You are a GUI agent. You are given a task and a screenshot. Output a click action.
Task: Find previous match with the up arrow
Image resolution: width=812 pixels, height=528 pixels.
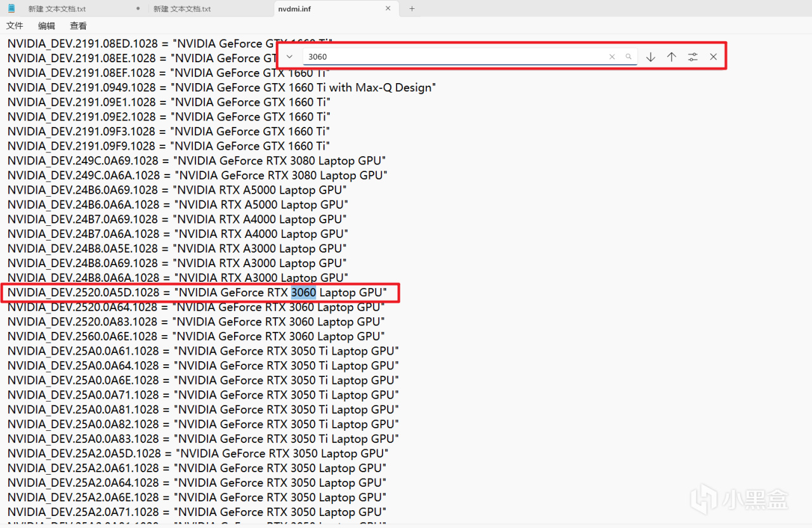click(672, 56)
